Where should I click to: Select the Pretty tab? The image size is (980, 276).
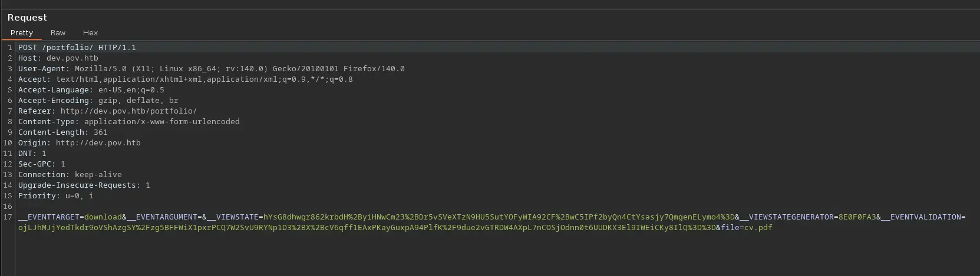(22, 33)
